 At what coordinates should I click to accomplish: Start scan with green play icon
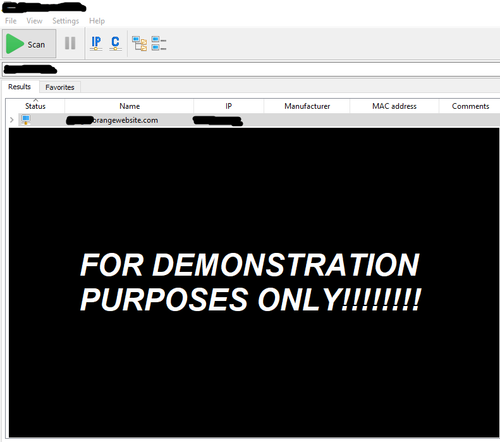pos(29,44)
